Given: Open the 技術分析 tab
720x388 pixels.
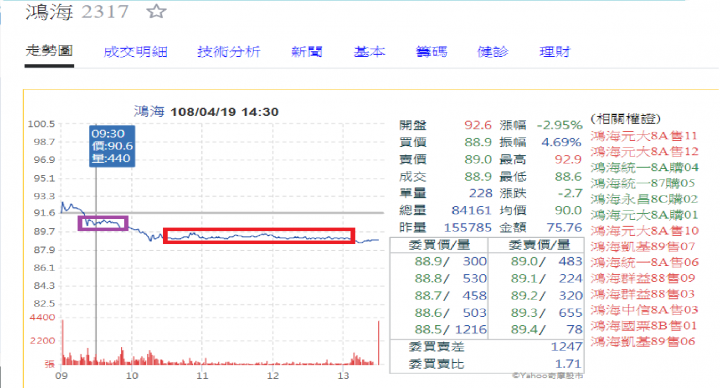Looking at the screenshot, I should pos(229,52).
